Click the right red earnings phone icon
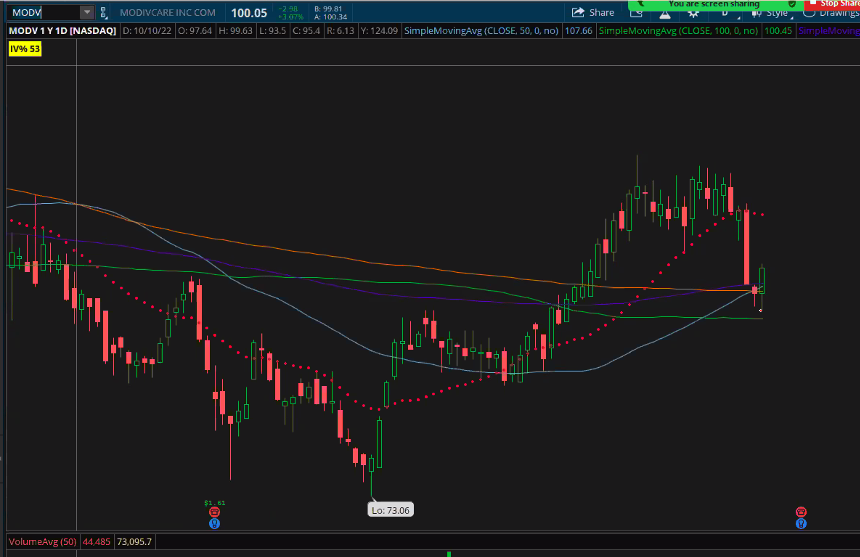This screenshot has height=557, width=860. (x=801, y=512)
